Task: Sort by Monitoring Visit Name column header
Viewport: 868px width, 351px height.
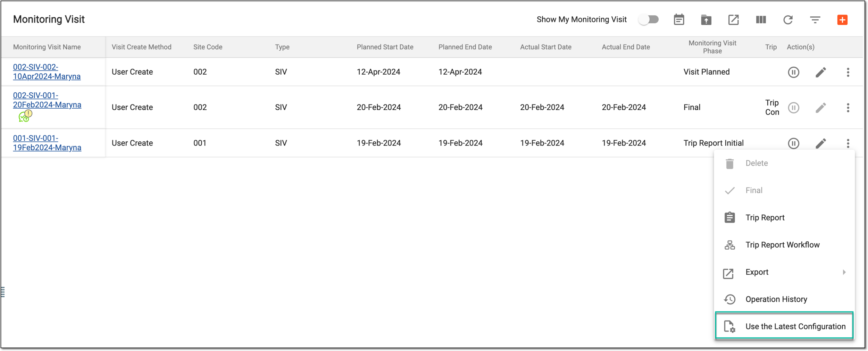Action: click(47, 47)
